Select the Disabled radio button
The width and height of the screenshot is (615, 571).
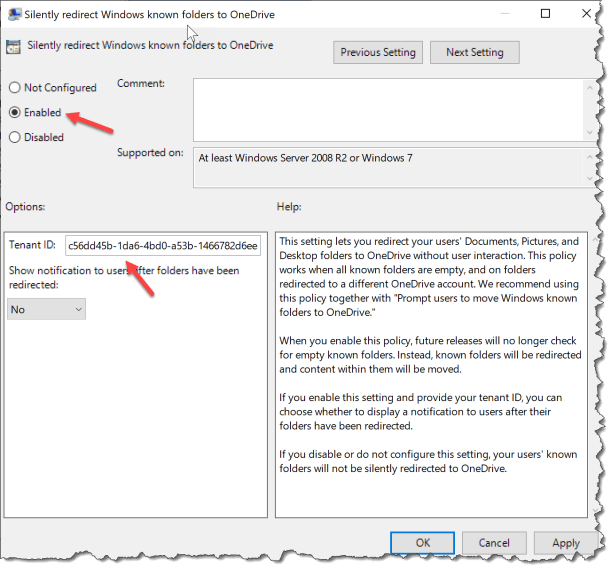(14, 138)
